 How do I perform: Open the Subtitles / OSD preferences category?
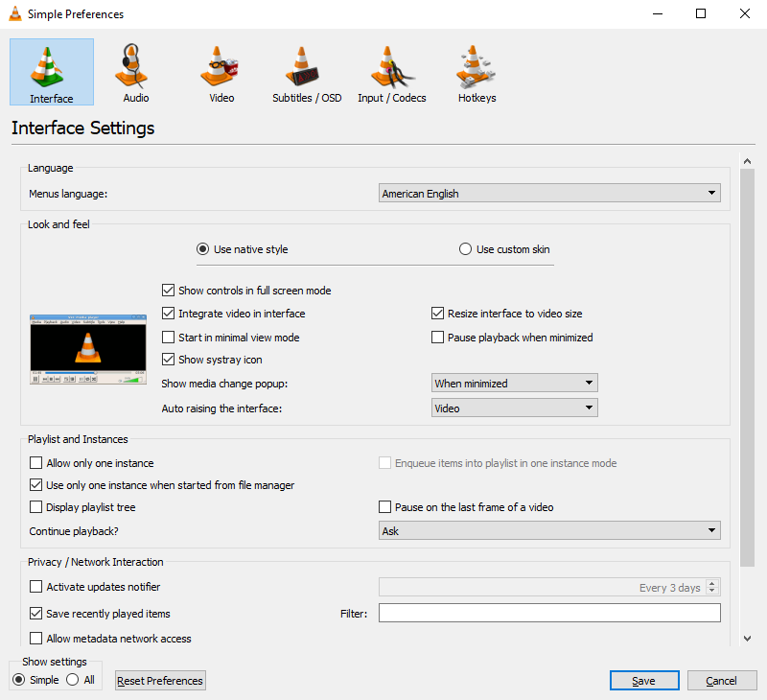[x=307, y=73]
